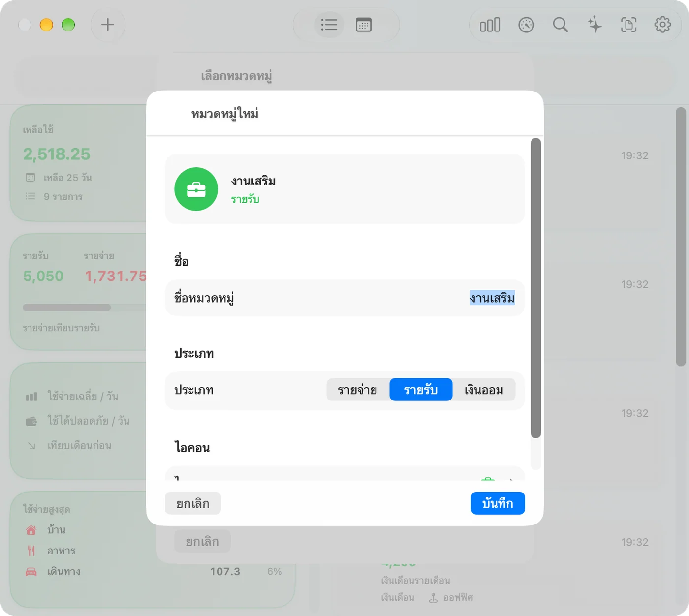Click the ใช้จ่ายสูงสุด heading
This screenshot has width=689, height=616.
pos(47,509)
